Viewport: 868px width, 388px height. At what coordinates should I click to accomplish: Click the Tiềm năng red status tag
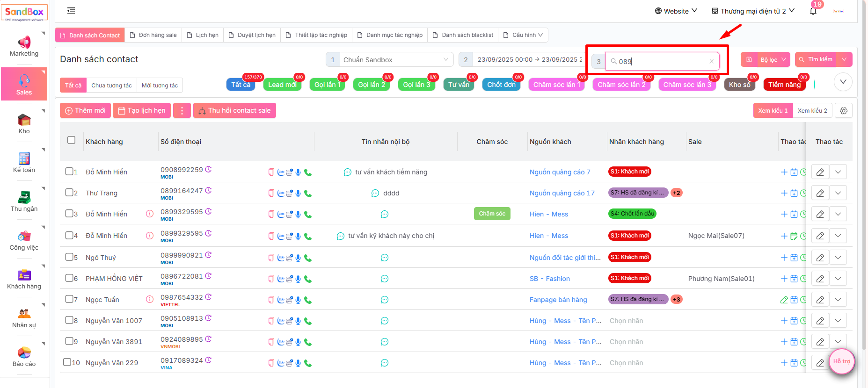(784, 85)
